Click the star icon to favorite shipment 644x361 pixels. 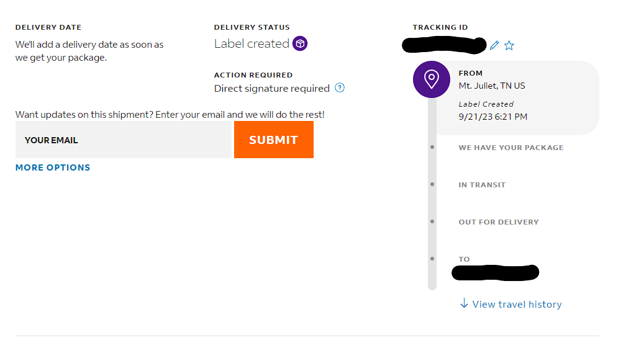tap(509, 45)
